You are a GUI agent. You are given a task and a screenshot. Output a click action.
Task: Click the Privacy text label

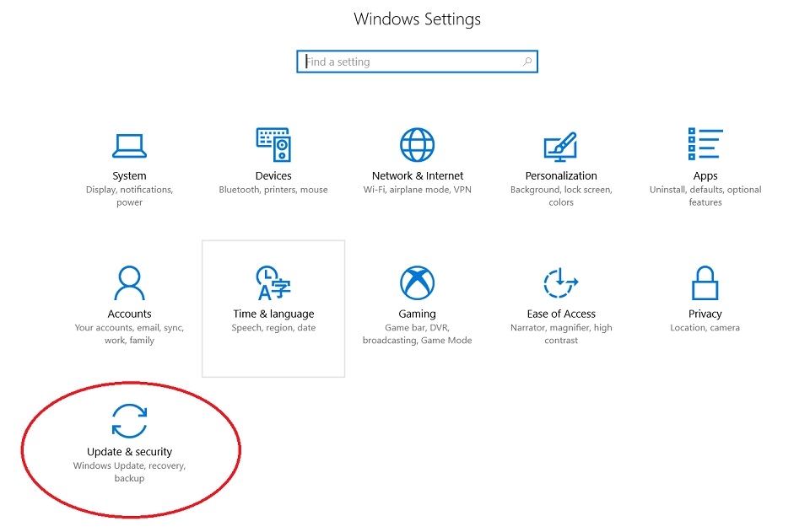point(705,313)
